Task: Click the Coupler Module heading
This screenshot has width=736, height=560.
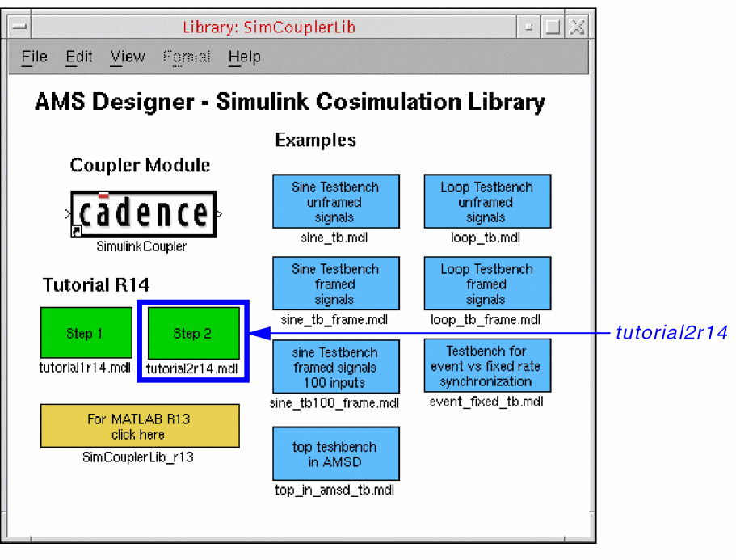Action: tap(140, 165)
